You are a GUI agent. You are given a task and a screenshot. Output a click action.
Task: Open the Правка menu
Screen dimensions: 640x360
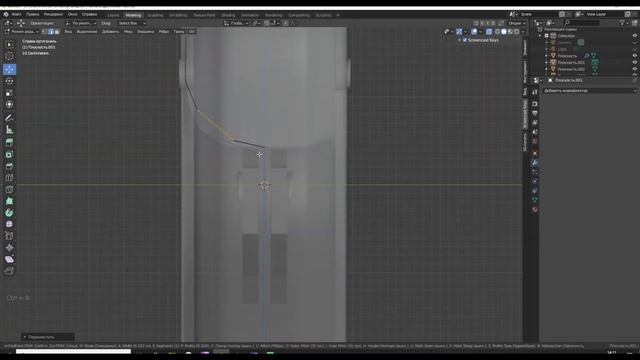[33, 14]
